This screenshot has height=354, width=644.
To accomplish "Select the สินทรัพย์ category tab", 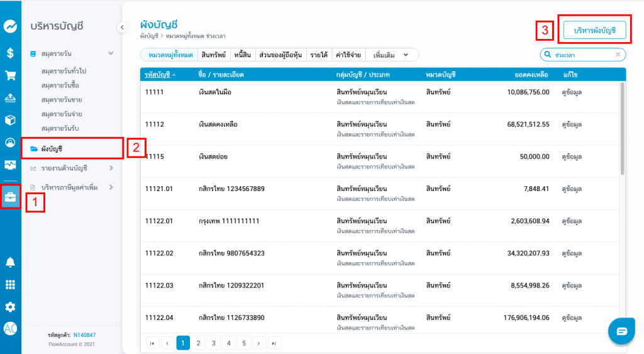I will tap(214, 55).
